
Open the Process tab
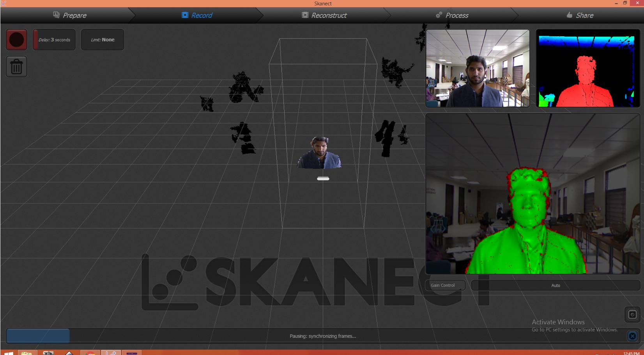pos(452,15)
